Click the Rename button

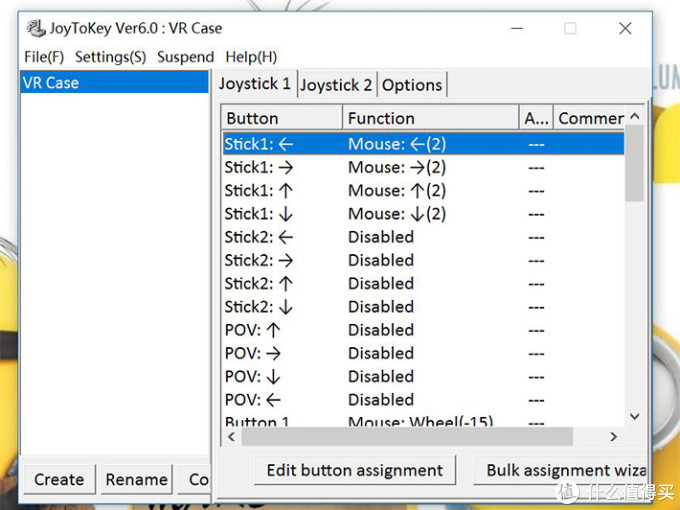[x=137, y=479]
